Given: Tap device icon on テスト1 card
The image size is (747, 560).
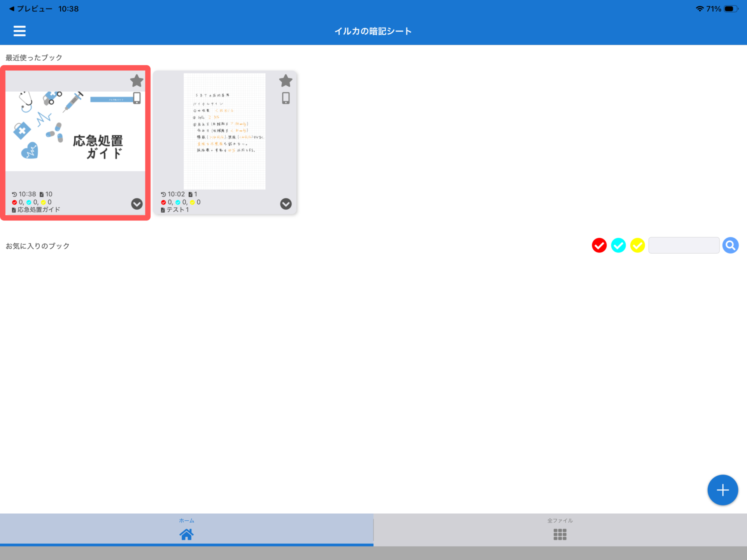Looking at the screenshot, I should pos(286,98).
